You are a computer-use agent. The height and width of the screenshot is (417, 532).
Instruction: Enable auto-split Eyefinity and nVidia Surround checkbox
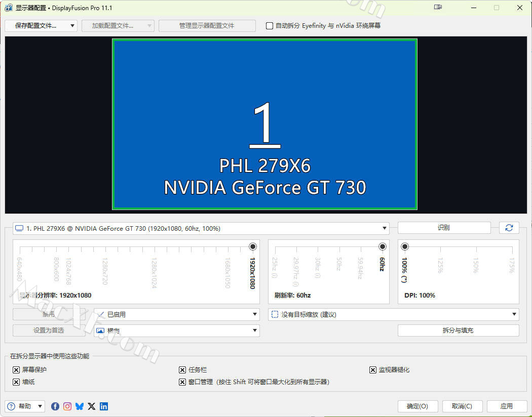pos(270,26)
